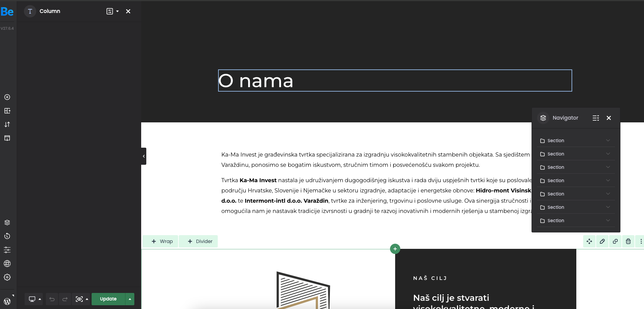The image size is (644, 309).
Task: Collapse the left panel with the arrow handle
Action: tap(144, 156)
